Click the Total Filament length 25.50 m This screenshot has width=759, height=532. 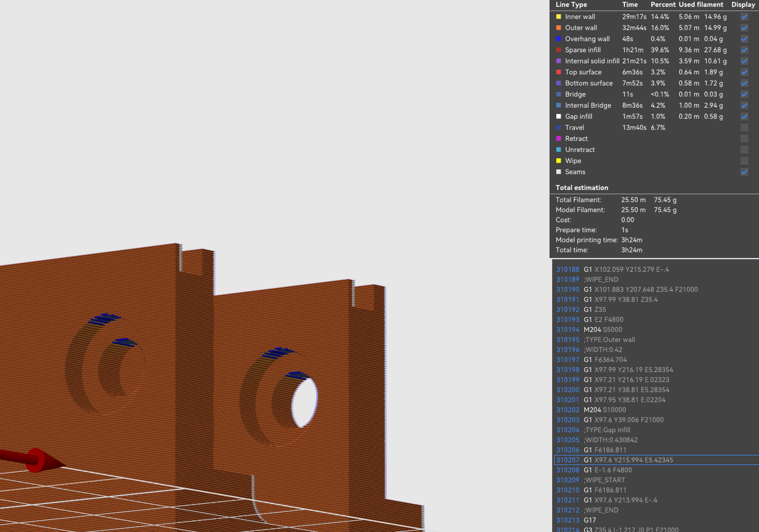pyautogui.click(x=633, y=200)
